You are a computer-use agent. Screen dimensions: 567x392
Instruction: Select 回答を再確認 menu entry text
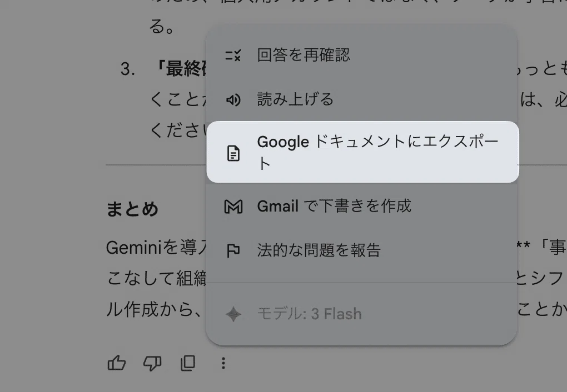tap(304, 55)
